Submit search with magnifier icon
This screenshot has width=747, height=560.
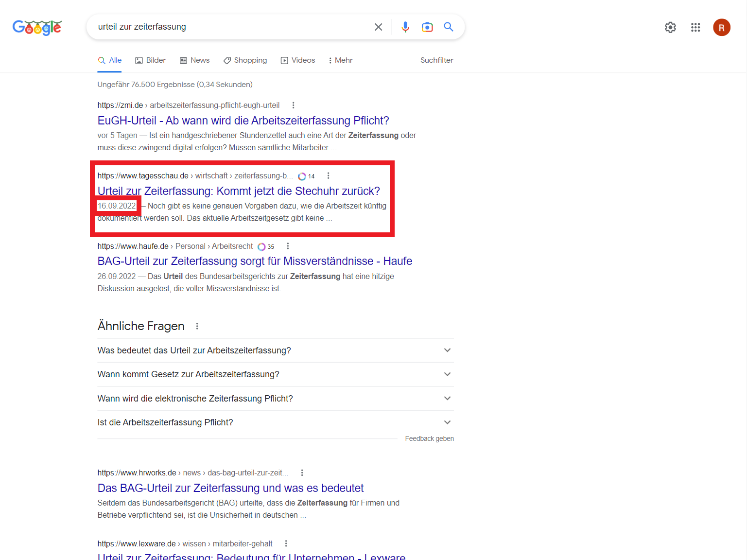click(x=449, y=27)
